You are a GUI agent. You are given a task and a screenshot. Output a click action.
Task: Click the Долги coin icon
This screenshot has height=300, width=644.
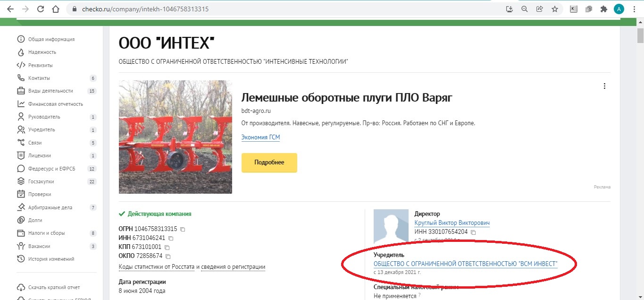pos(21,220)
